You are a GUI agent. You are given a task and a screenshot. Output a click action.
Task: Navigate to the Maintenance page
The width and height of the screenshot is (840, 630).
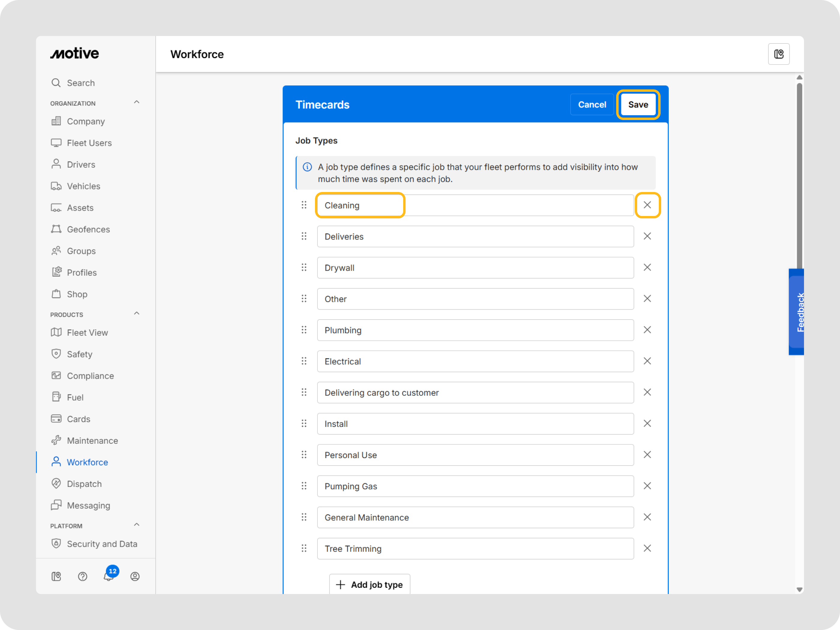[x=92, y=440]
